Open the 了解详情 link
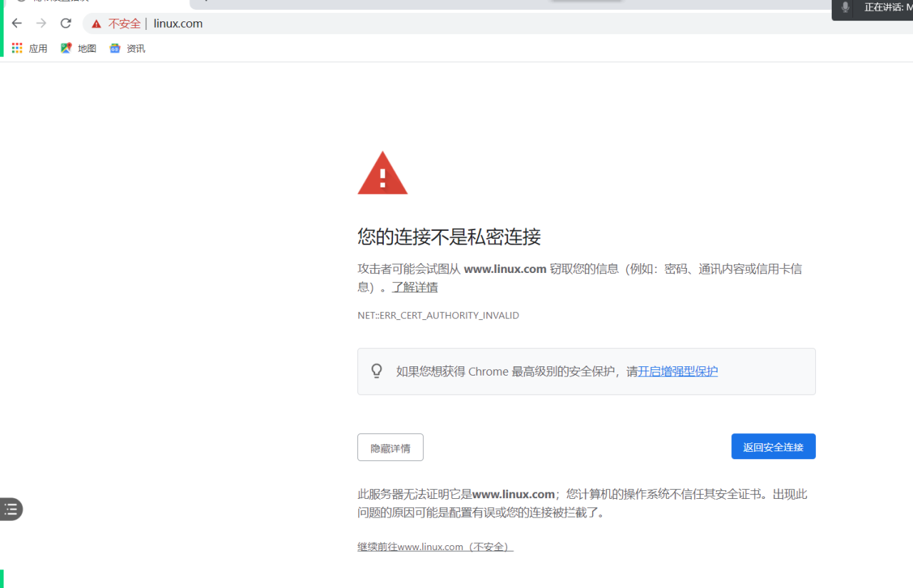 click(x=414, y=287)
